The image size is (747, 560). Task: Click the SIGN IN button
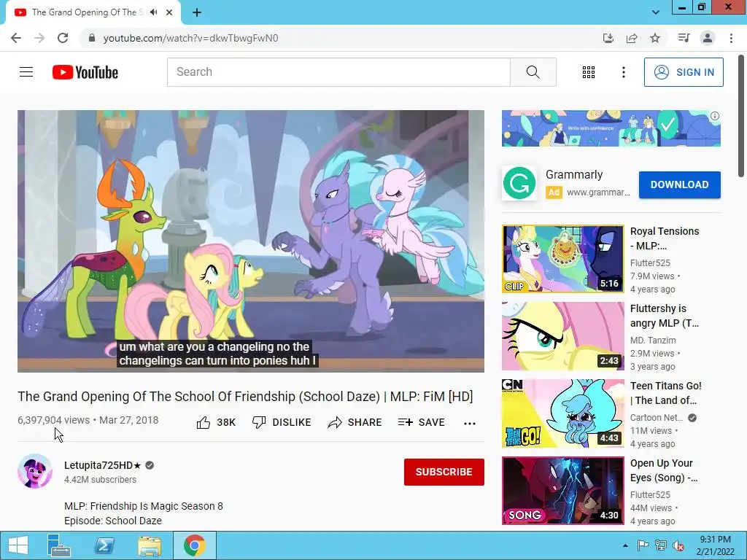684,72
